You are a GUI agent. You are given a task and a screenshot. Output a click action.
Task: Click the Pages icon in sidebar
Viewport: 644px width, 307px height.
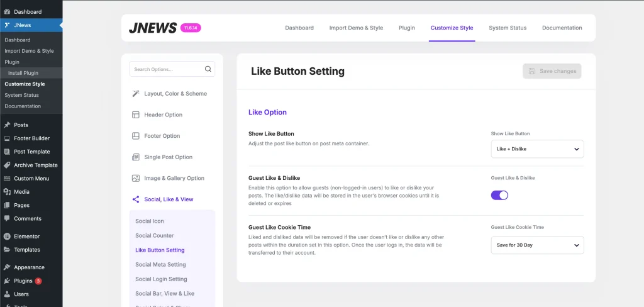(7, 205)
